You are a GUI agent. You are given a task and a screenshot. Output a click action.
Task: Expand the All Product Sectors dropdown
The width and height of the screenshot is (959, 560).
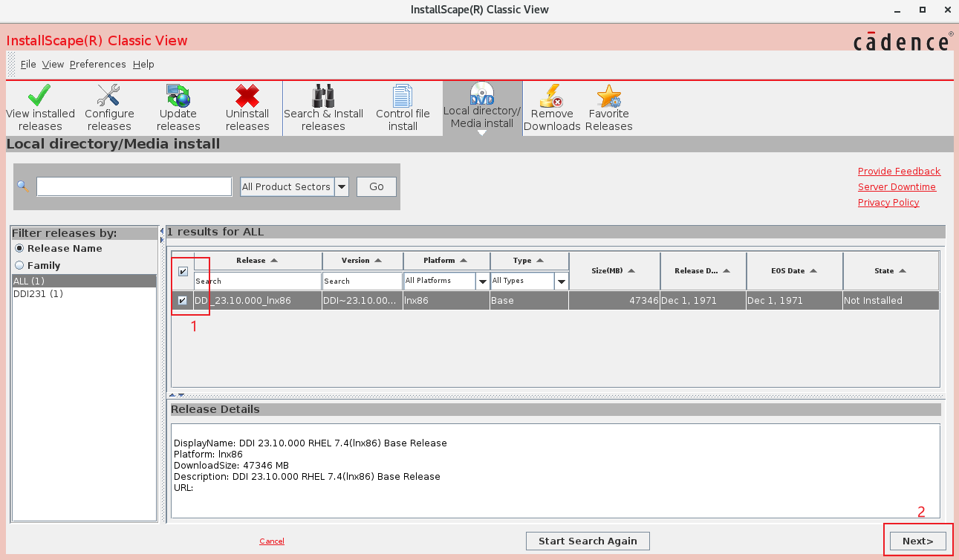click(342, 187)
